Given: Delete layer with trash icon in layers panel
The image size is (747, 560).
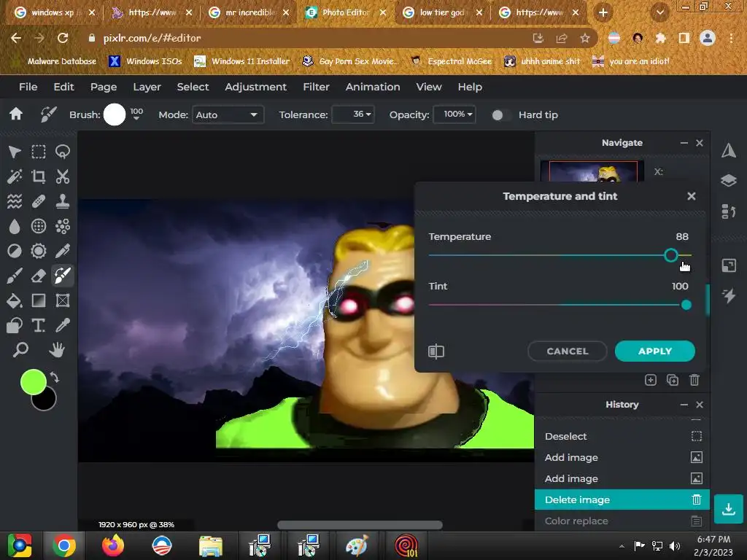Looking at the screenshot, I should (694, 380).
